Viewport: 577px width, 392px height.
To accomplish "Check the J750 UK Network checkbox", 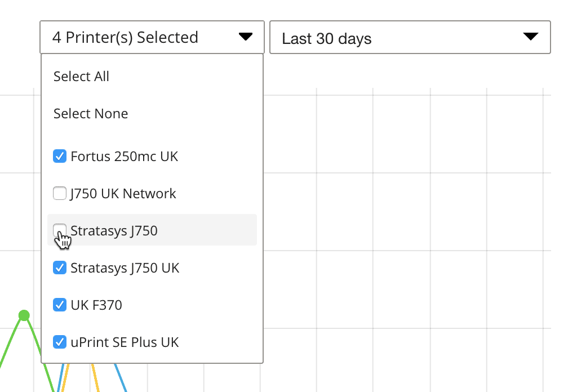I will click(60, 193).
